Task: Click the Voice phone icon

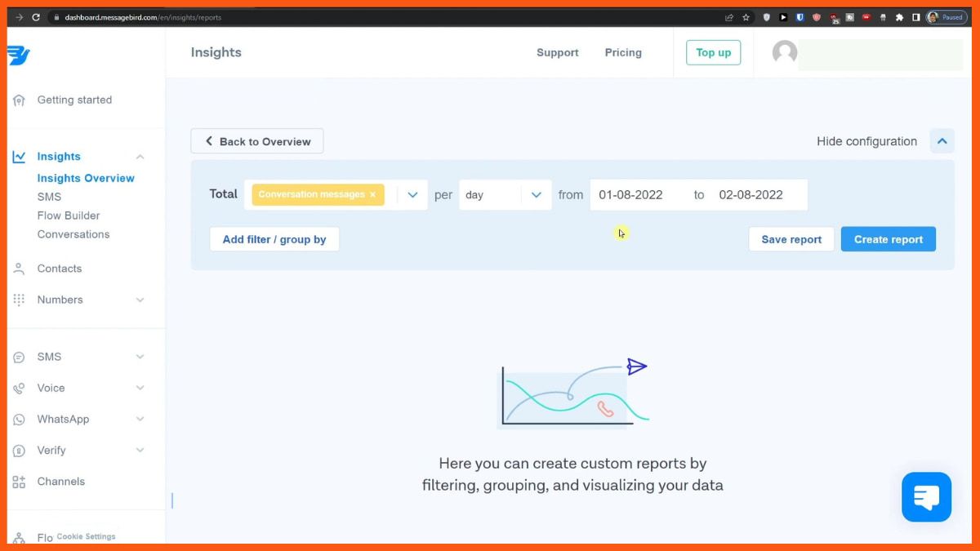Action: pyautogui.click(x=18, y=388)
